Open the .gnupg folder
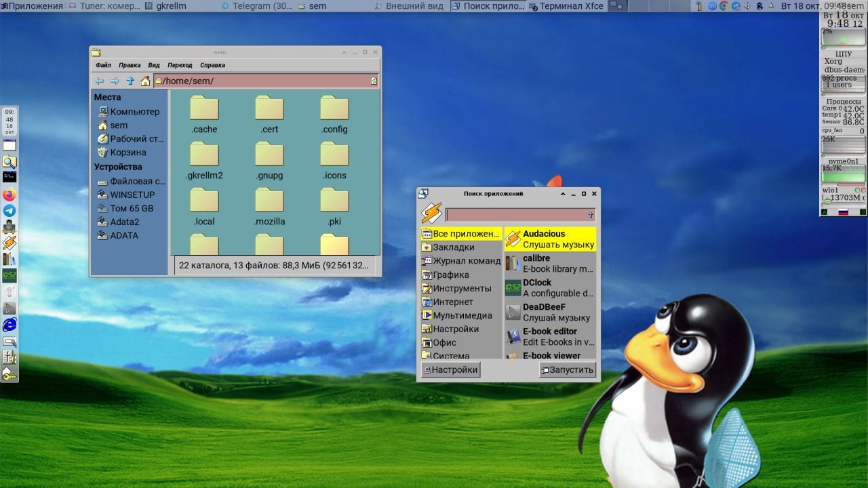868x488 pixels. pos(269,161)
